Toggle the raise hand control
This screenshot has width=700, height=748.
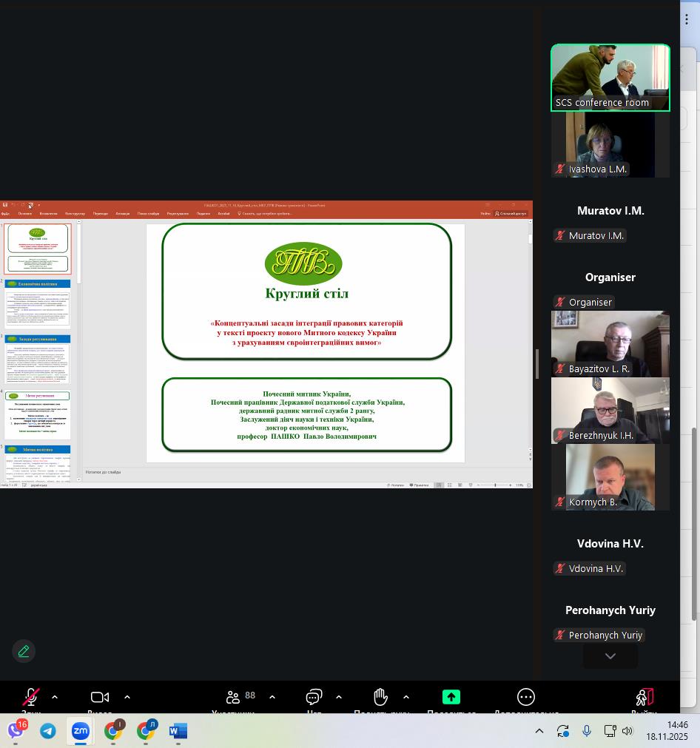380,697
